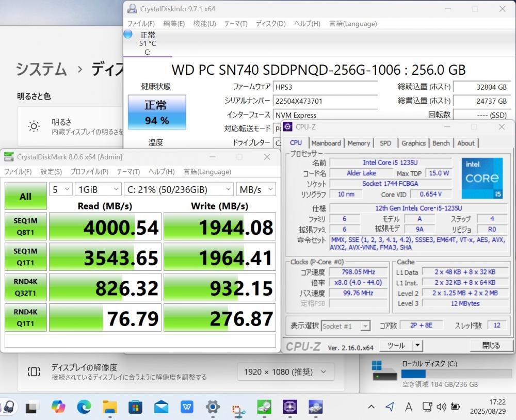Open the test count dropdown showing 5

[61, 189]
